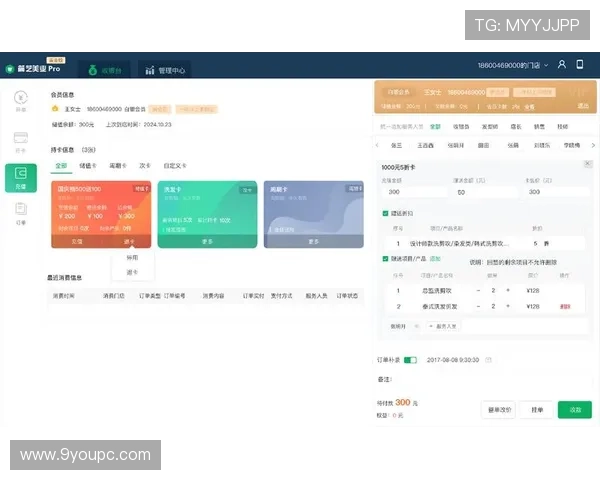Click the recharge amount field showing 300
600x480 pixels.
(414, 192)
